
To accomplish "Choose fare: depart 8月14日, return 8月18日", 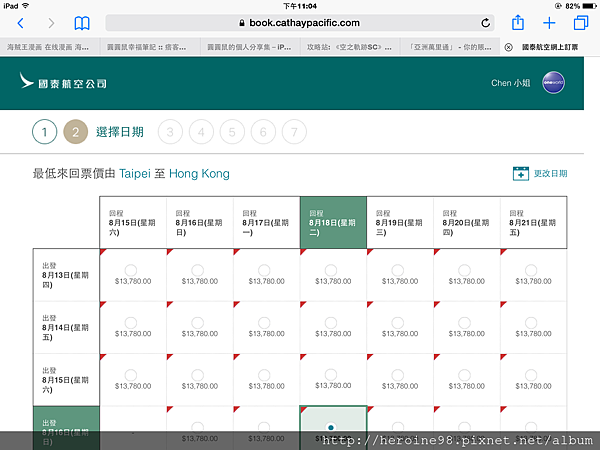I will click(x=331, y=323).
